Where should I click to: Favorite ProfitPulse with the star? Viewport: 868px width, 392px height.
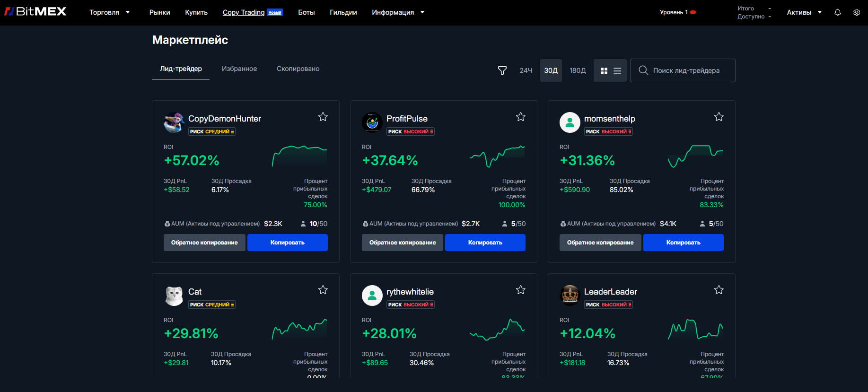(521, 117)
